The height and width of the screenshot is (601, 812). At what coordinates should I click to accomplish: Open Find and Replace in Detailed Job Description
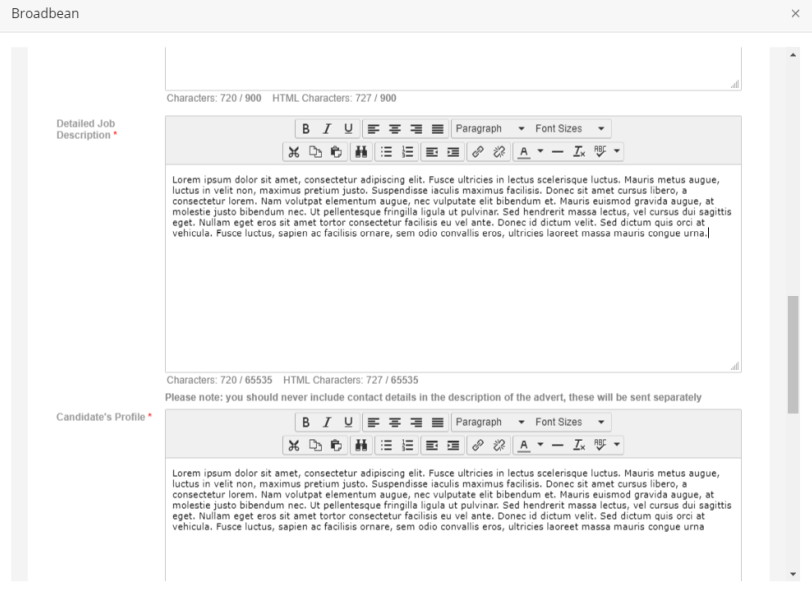click(361, 152)
